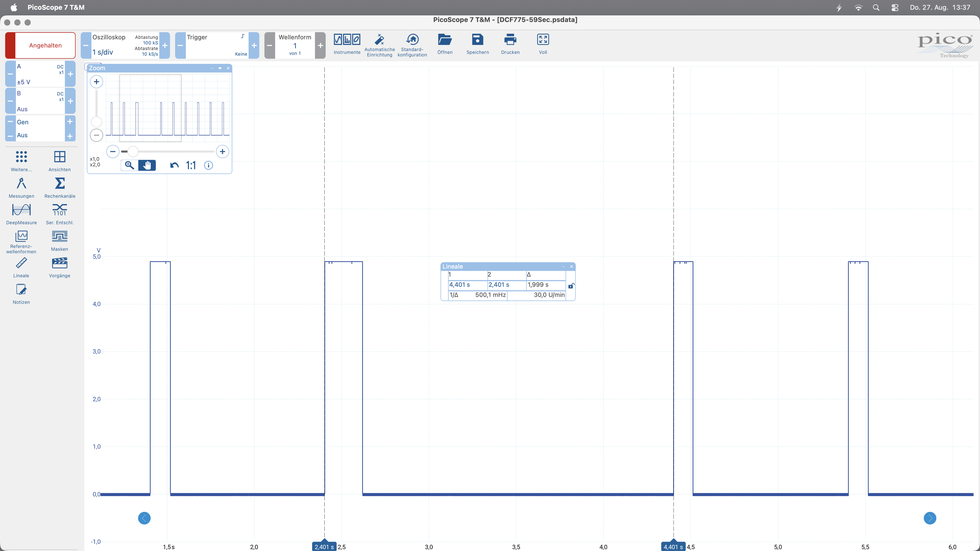Open the Vorgänge panel

pos(60,267)
